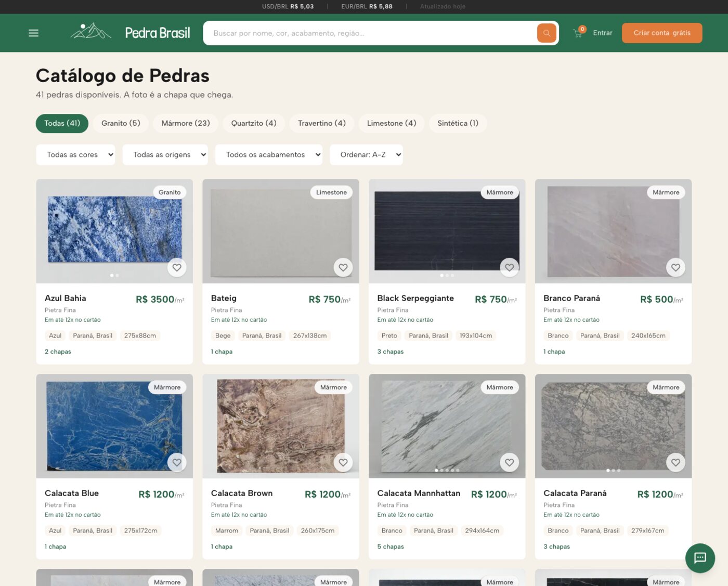Open the Bateig product title
The height and width of the screenshot is (586, 728).
tap(224, 298)
